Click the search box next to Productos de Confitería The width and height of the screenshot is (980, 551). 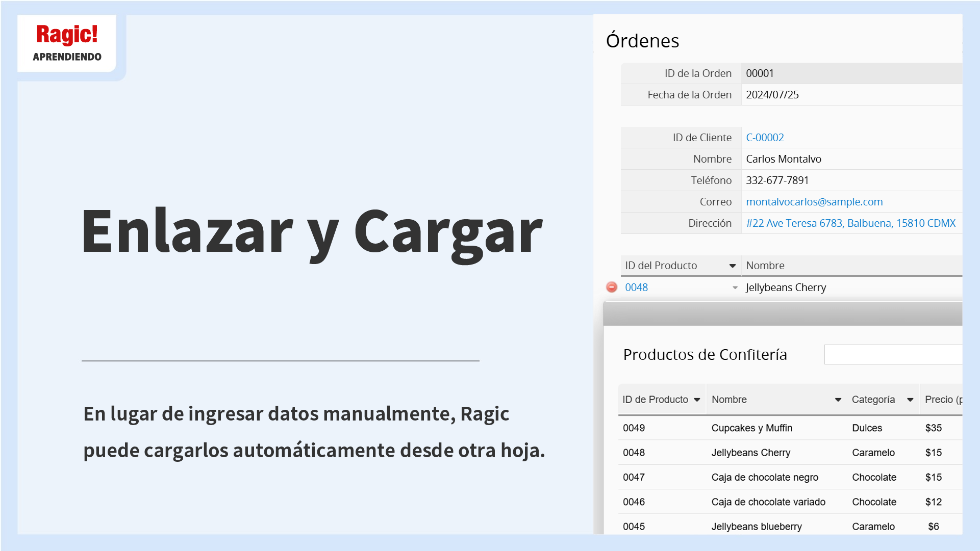pos(893,355)
